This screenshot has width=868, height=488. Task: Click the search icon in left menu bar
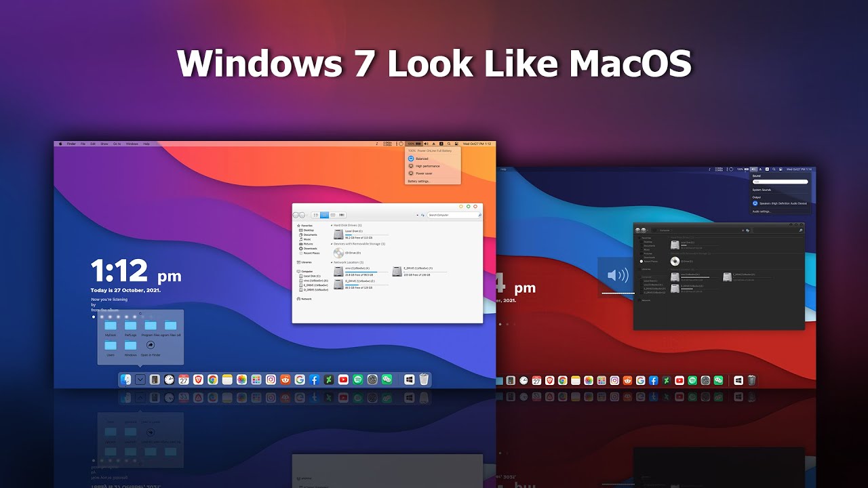click(x=449, y=144)
